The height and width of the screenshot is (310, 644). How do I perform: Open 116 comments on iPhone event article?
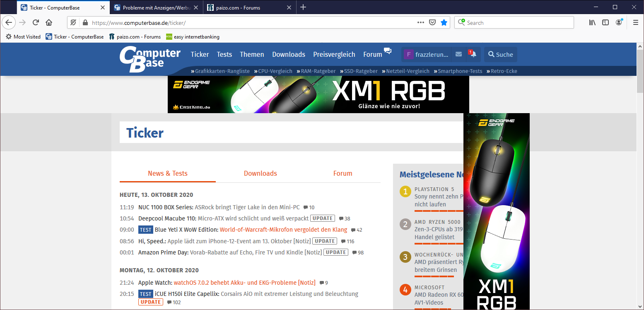coord(347,241)
